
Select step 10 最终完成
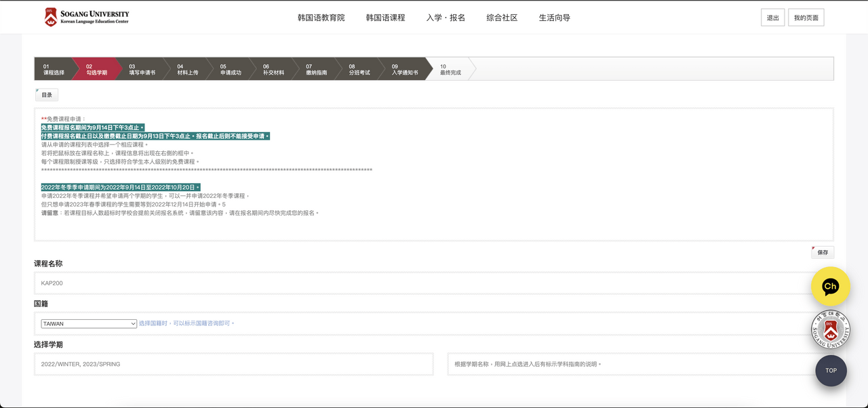point(450,69)
